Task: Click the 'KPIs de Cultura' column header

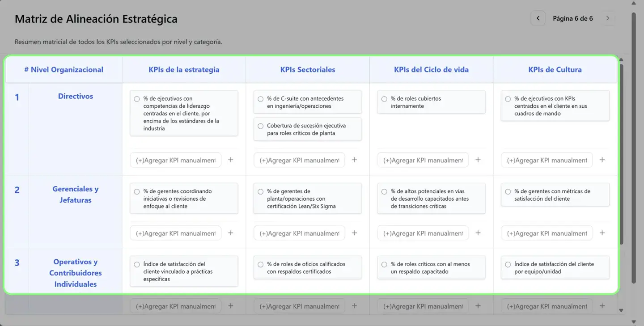Action: 555,69
